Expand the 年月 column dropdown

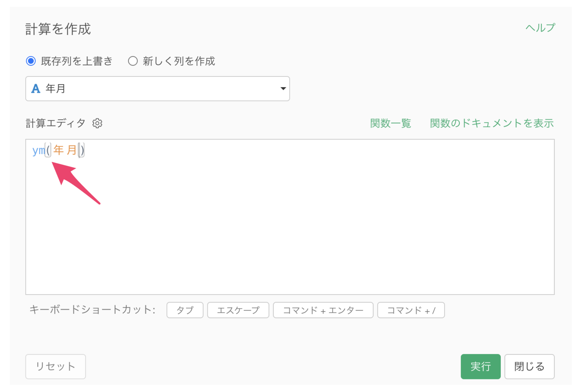[157, 89]
